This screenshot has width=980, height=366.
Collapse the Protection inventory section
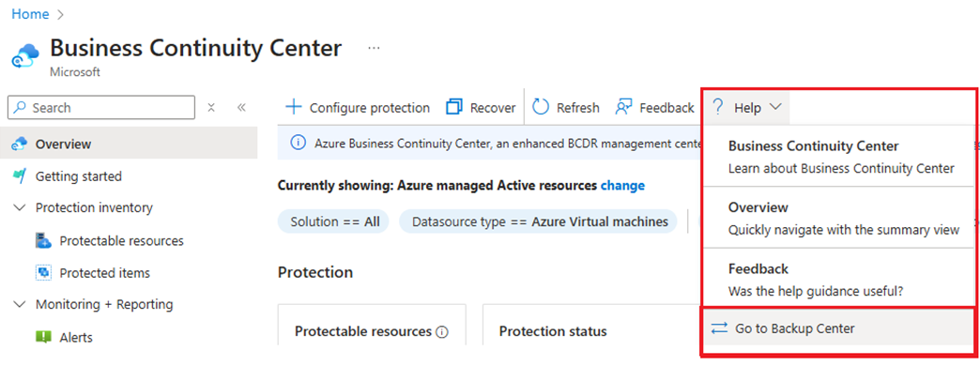[x=20, y=207]
